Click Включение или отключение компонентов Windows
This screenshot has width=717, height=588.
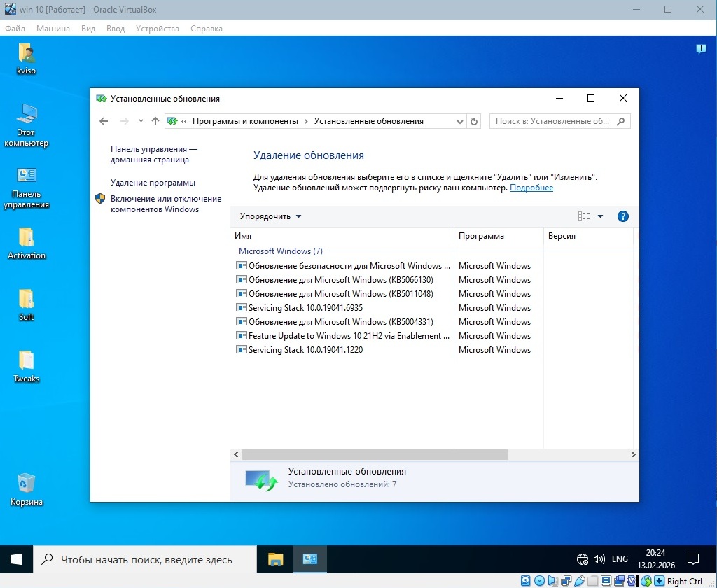pyautogui.click(x=165, y=204)
